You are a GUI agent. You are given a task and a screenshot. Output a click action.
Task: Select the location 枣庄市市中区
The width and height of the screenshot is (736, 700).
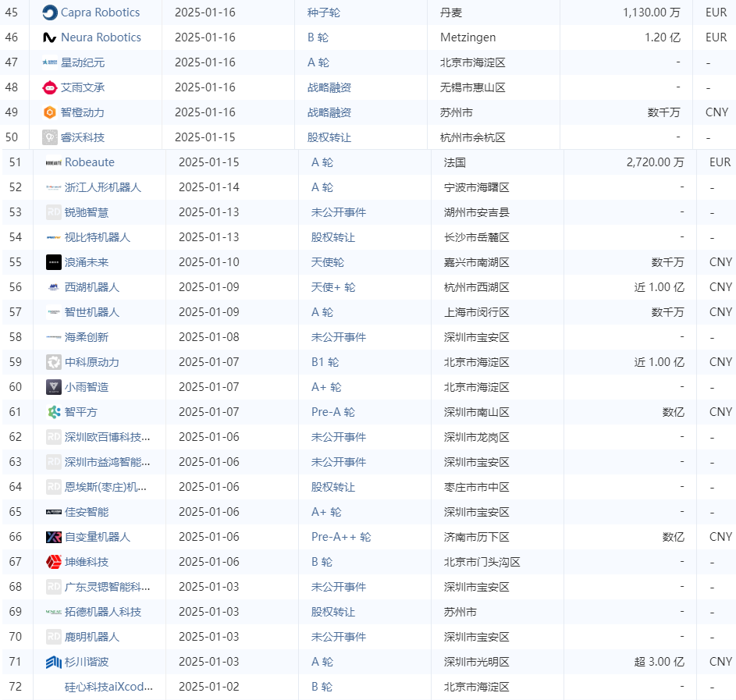point(476,487)
